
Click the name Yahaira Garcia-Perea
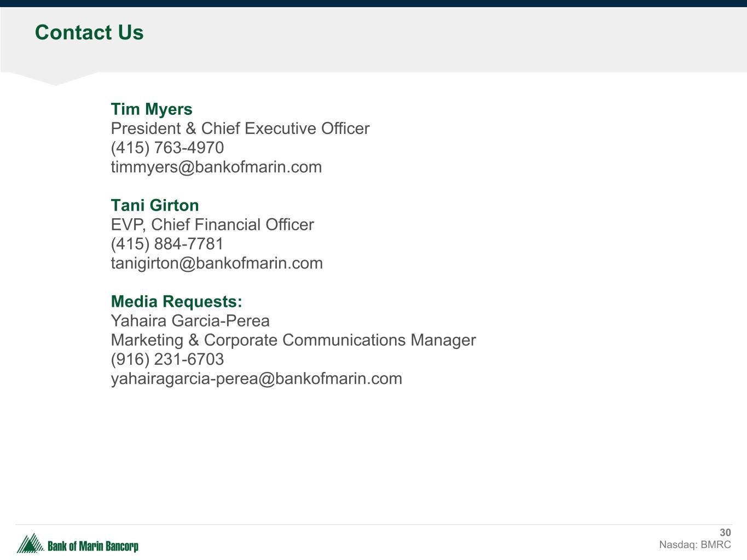tap(190, 321)
